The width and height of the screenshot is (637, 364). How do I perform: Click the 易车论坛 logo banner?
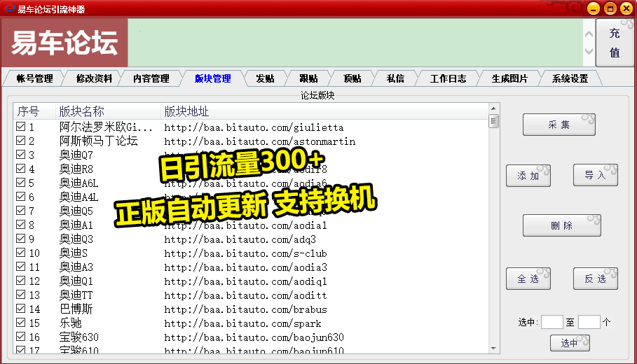point(64,43)
